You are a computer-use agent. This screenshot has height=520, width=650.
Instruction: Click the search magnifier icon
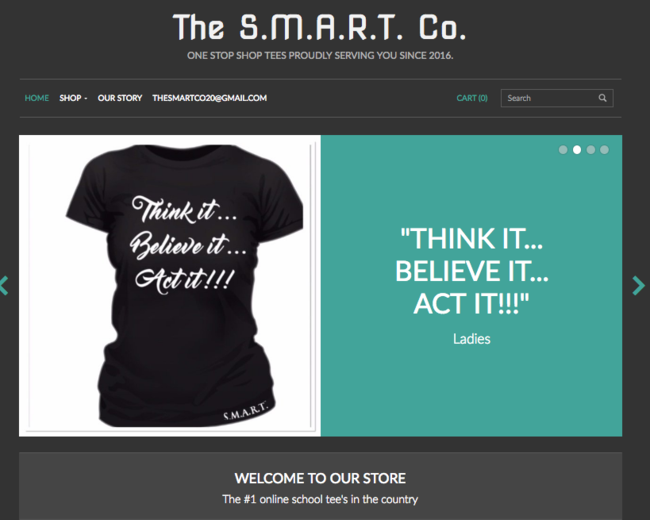(602, 98)
